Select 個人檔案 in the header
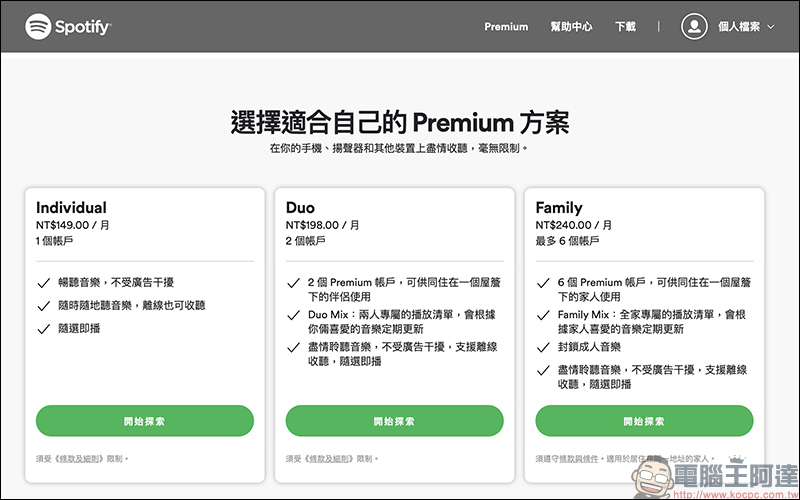This screenshot has height=500, width=800. pos(739,27)
